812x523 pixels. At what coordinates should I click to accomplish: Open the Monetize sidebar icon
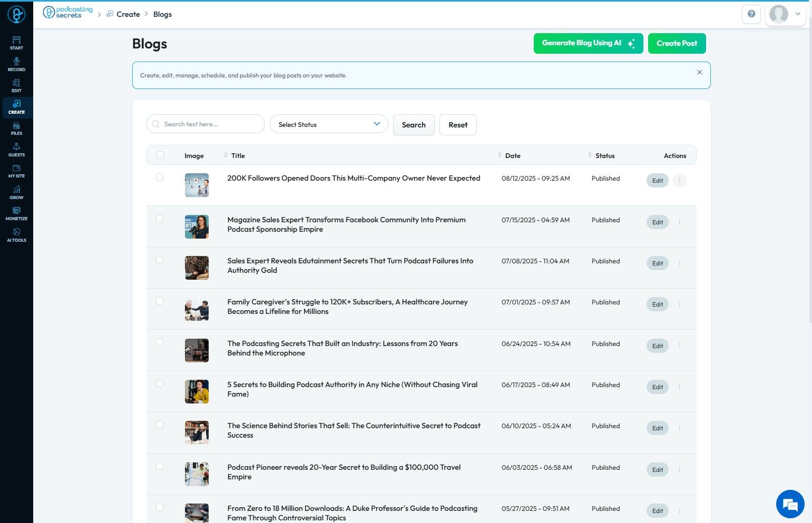pyautogui.click(x=16, y=214)
